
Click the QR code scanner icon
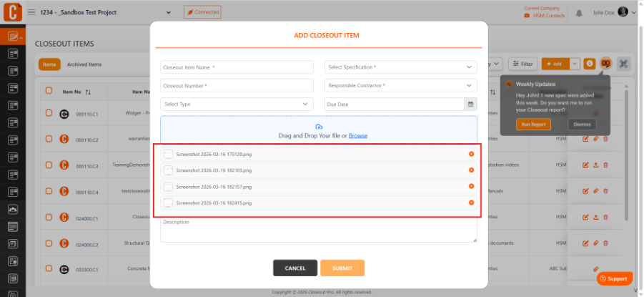point(623,64)
